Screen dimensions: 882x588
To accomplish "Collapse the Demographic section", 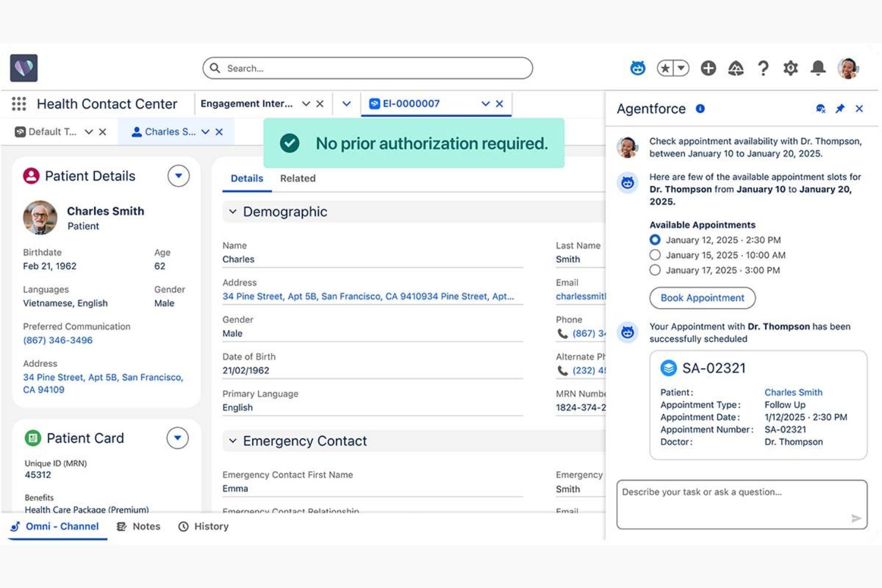I will click(x=233, y=211).
